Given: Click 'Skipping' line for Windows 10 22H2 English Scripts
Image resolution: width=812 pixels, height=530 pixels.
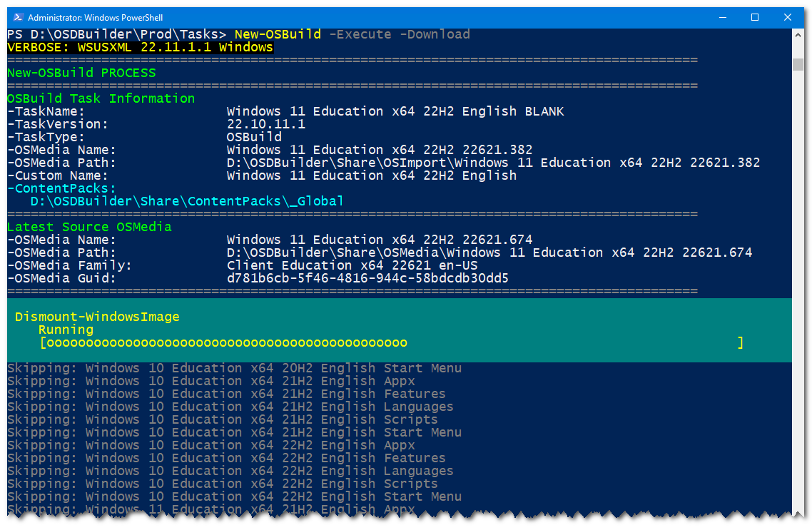Looking at the screenshot, I should [x=223, y=484].
